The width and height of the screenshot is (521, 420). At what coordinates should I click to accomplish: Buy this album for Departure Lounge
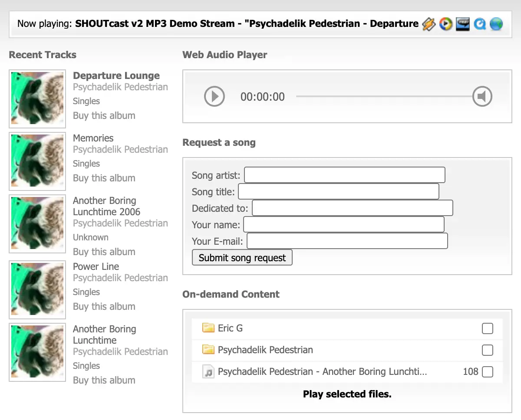click(104, 115)
